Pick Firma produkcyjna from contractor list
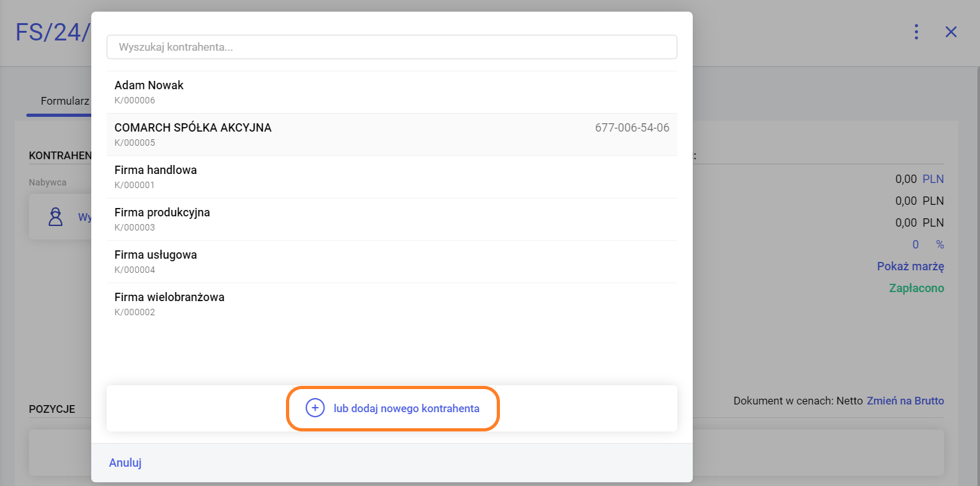 [162, 213]
